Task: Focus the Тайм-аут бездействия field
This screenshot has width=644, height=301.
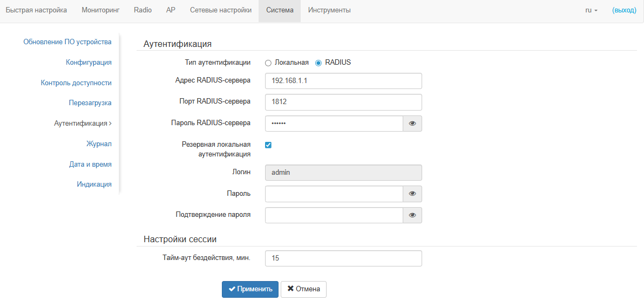Action: 343,258
